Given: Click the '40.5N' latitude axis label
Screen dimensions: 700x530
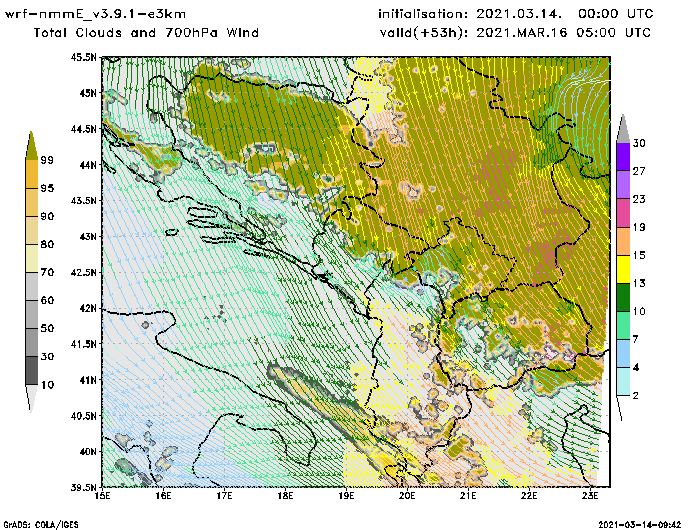Looking at the screenshot, I should point(83,416).
